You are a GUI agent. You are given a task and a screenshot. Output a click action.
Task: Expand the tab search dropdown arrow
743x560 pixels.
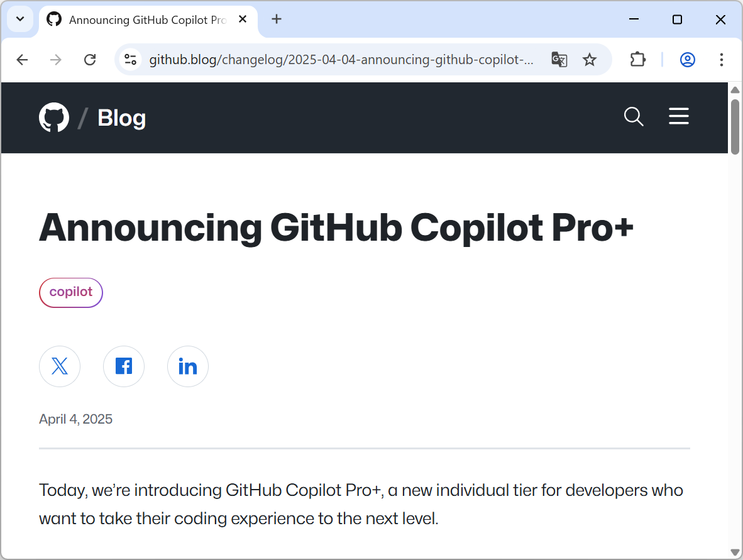coord(19,19)
